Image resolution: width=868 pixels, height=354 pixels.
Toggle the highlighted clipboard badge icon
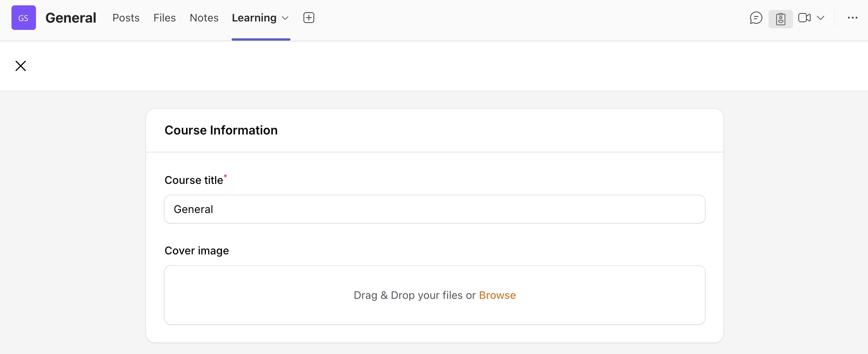click(x=780, y=19)
